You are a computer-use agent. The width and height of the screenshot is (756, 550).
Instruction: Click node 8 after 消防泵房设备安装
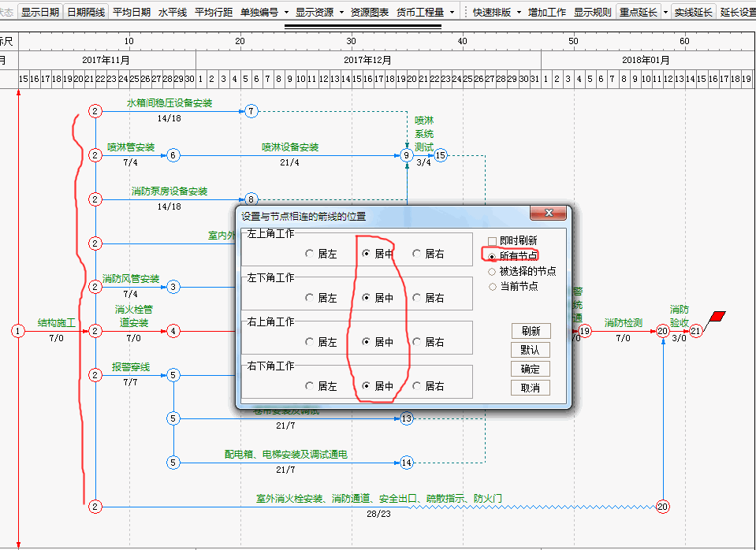click(x=251, y=199)
